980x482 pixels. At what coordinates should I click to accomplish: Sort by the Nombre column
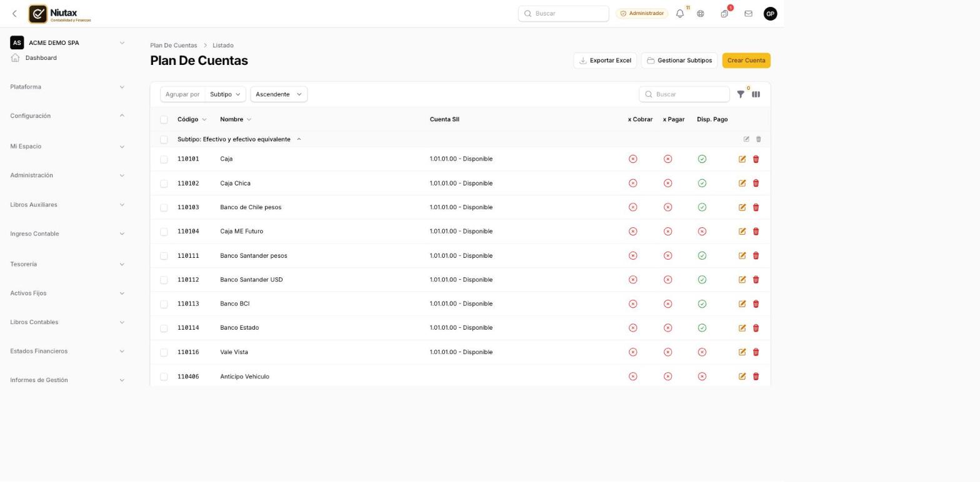tap(236, 119)
